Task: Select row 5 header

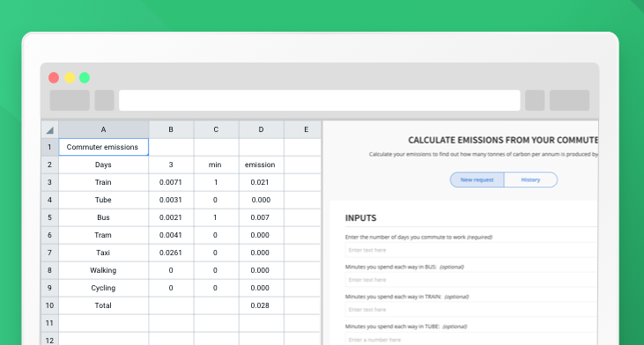Action: click(x=49, y=217)
